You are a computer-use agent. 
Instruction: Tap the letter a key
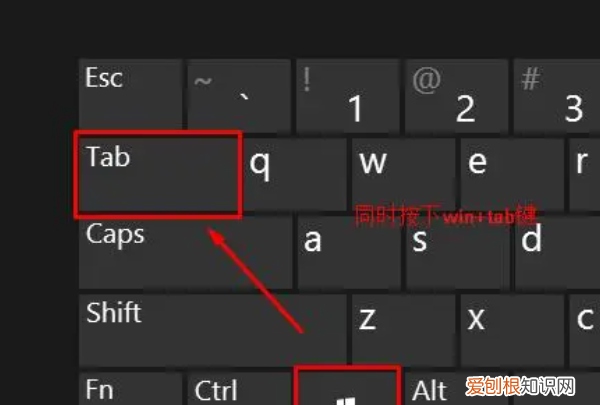[349, 253]
